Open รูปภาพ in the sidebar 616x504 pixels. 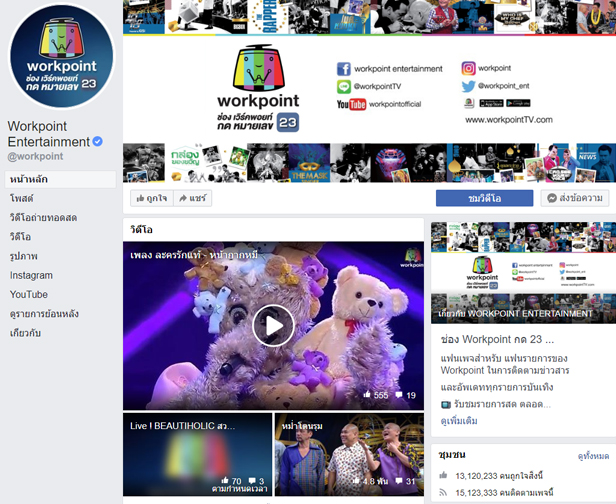(x=24, y=256)
